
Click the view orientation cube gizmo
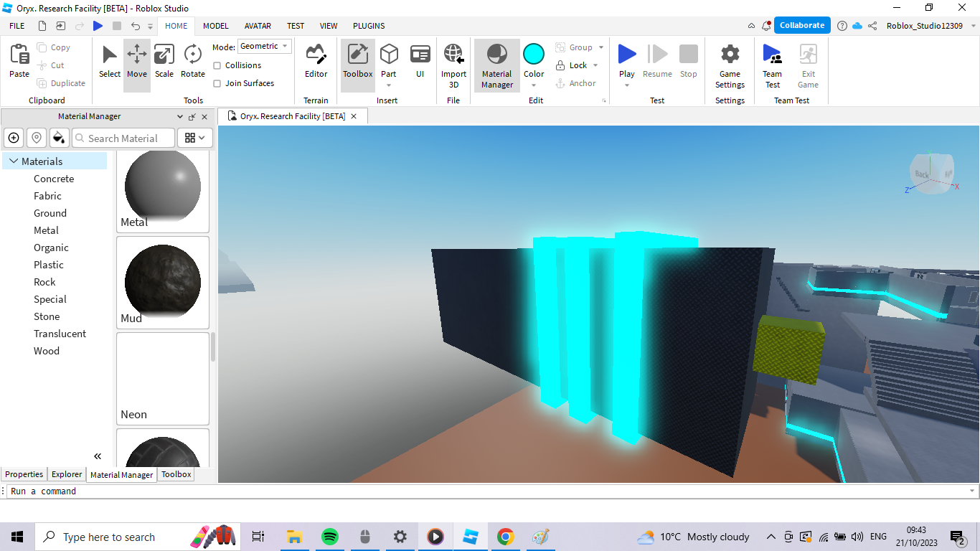[x=931, y=174]
